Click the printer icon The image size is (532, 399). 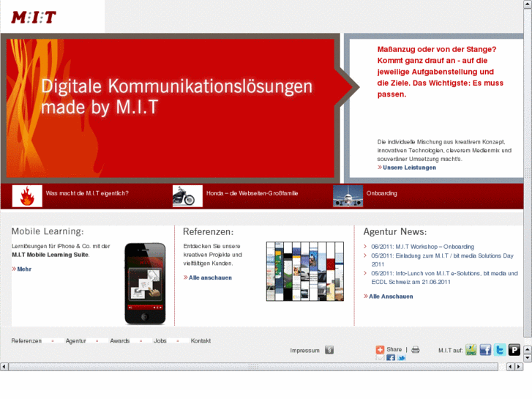point(416,350)
